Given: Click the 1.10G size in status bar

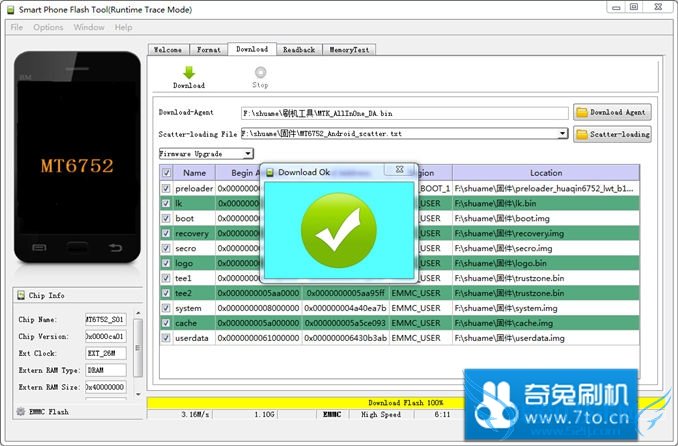Looking at the screenshot, I should tap(264, 414).
